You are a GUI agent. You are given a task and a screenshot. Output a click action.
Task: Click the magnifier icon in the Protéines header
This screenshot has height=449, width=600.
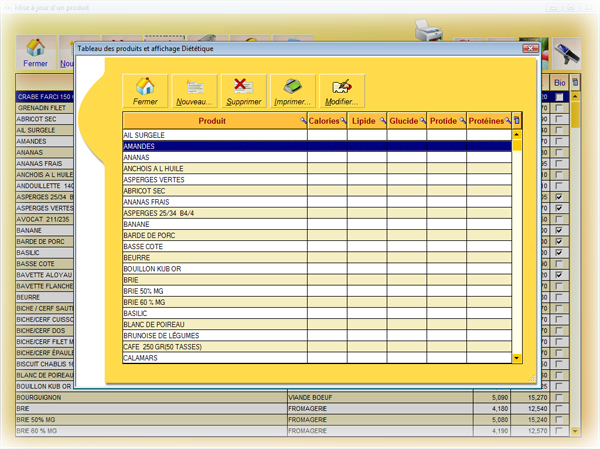[x=508, y=121]
